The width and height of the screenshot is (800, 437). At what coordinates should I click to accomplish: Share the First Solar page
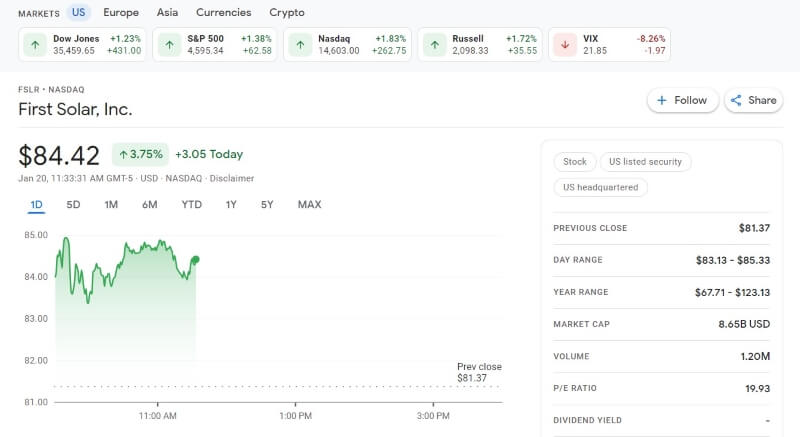[754, 100]
